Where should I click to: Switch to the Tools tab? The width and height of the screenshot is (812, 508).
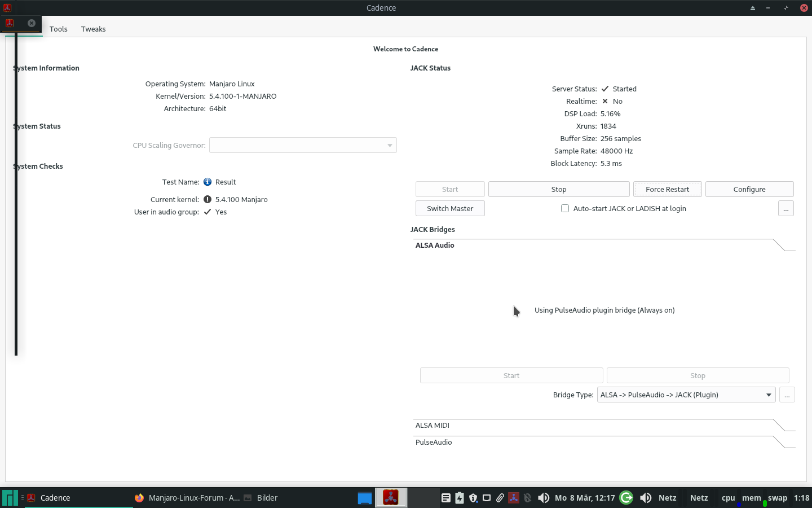[58, 29]
